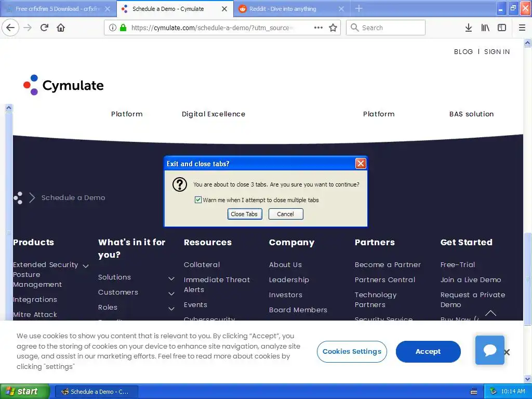Close the Exit and close tabs dialog

tap(361, 164)
